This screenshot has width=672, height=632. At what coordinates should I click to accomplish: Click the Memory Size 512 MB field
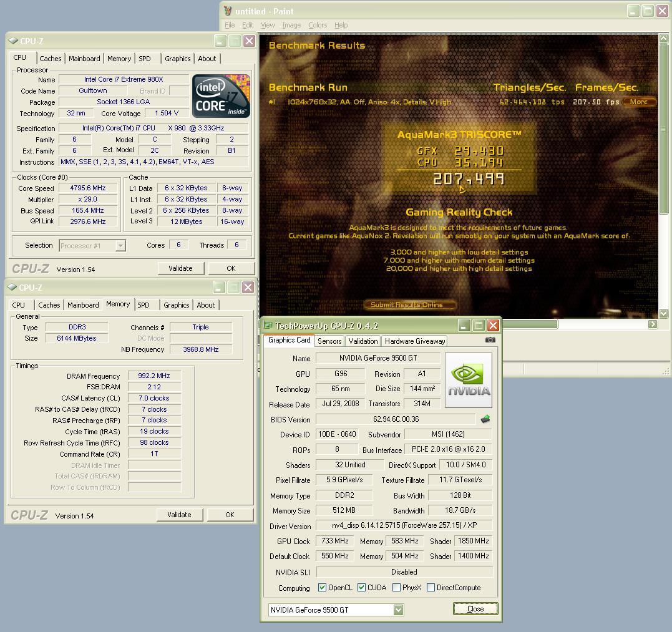click(x=344, y=510)
